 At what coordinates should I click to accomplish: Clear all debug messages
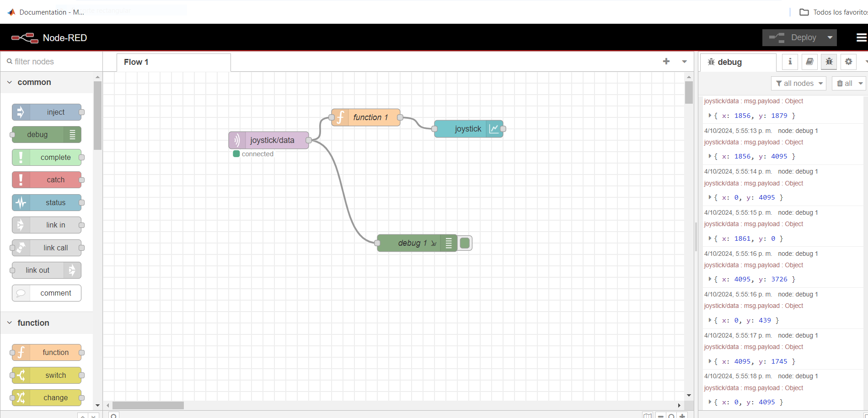click(x=844, y=84)
